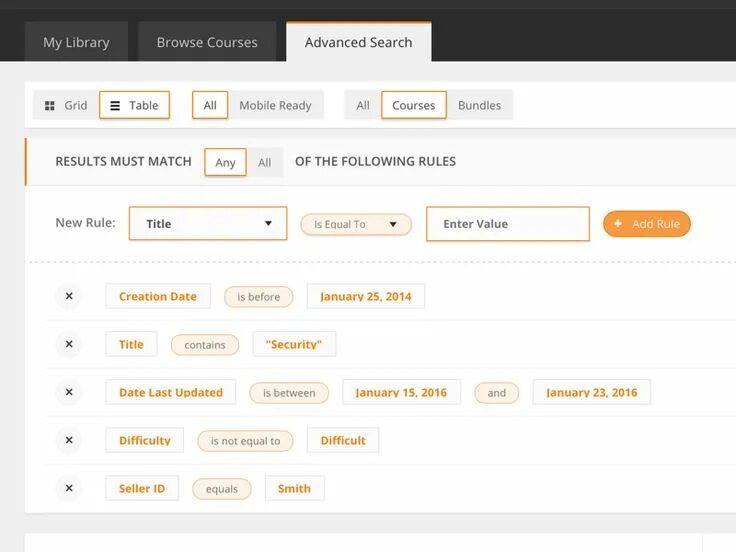Switch to the My Library tab
Screen dimensions: 736x552
click(76, 42)
